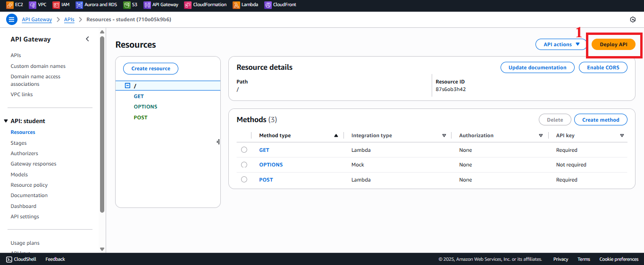The image size is (644, 265).
Task: Click Update documentation button
Action: click(537, 67)
